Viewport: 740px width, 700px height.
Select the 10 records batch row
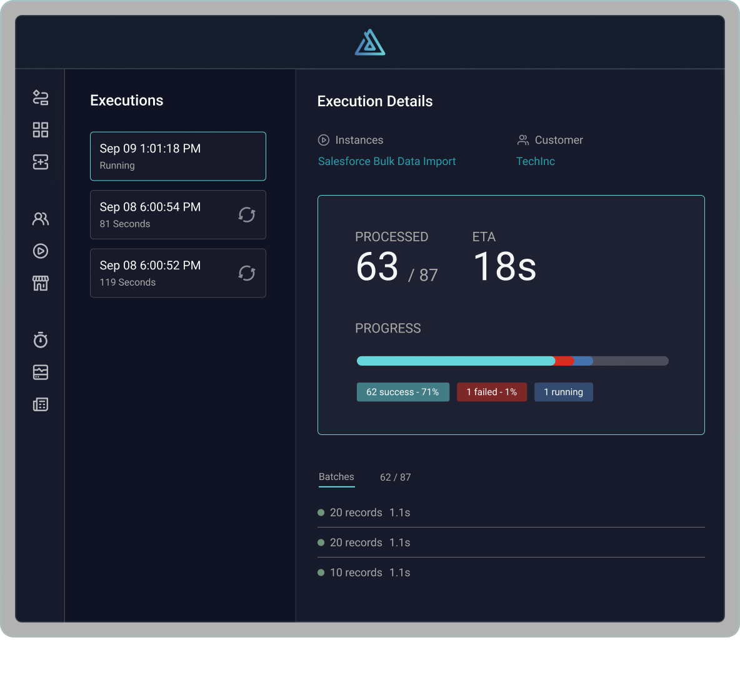[x=511, y=572]
